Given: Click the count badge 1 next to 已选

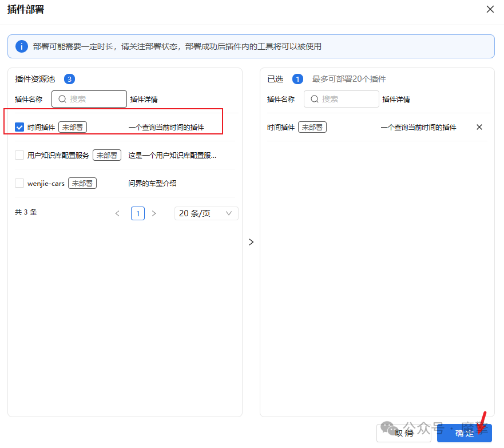Looking at the screenshot, I should pyautogui.click(x=297, y=79).
